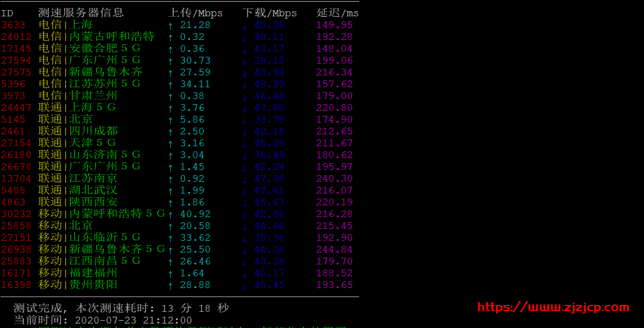Screen dimensions: 644x328
Task: Click upload value 21.28
Action: click(195, 25)
